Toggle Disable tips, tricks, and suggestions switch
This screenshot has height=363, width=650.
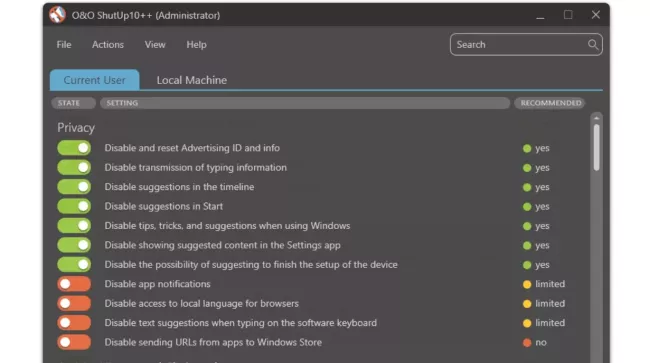pyautogui.click(x=74, y=226)
